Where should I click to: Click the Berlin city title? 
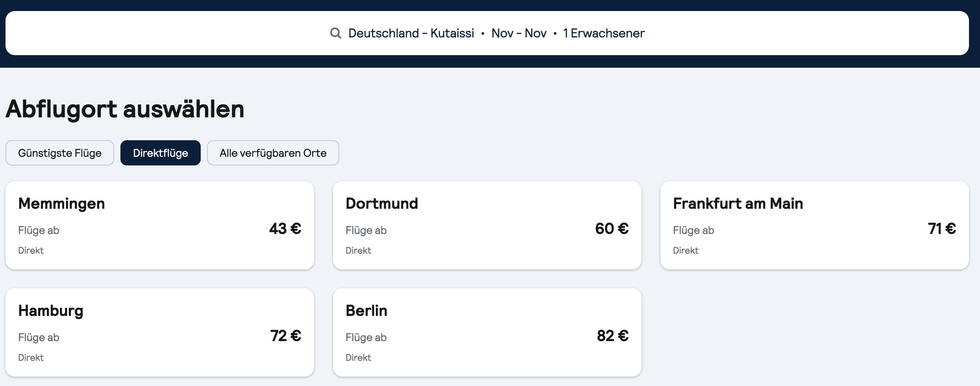pyautogui.click(x=366, y=311)
